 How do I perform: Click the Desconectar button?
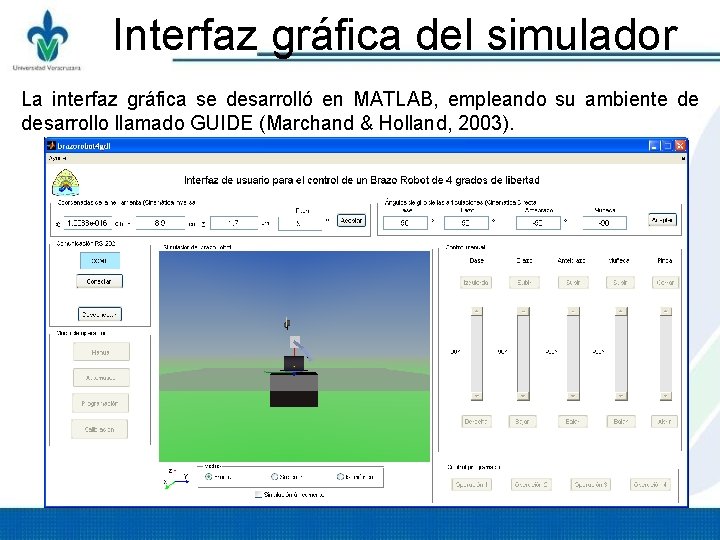pyautogui.click(x=100, y=315)
